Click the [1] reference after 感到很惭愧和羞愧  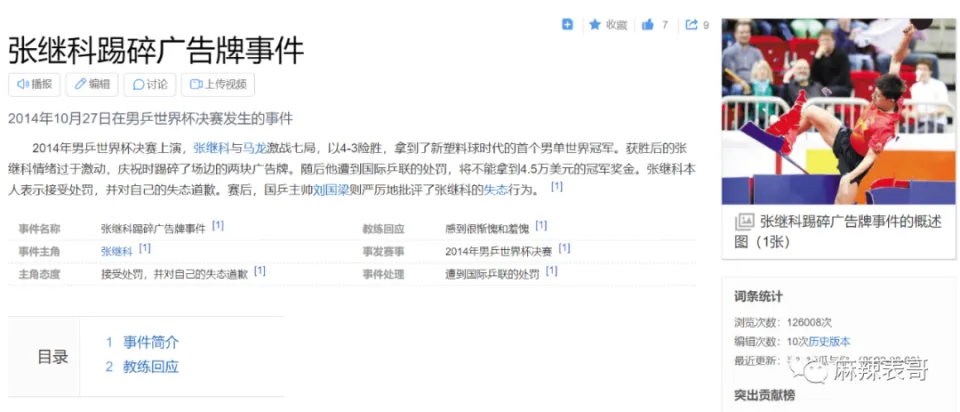(541, 227)
